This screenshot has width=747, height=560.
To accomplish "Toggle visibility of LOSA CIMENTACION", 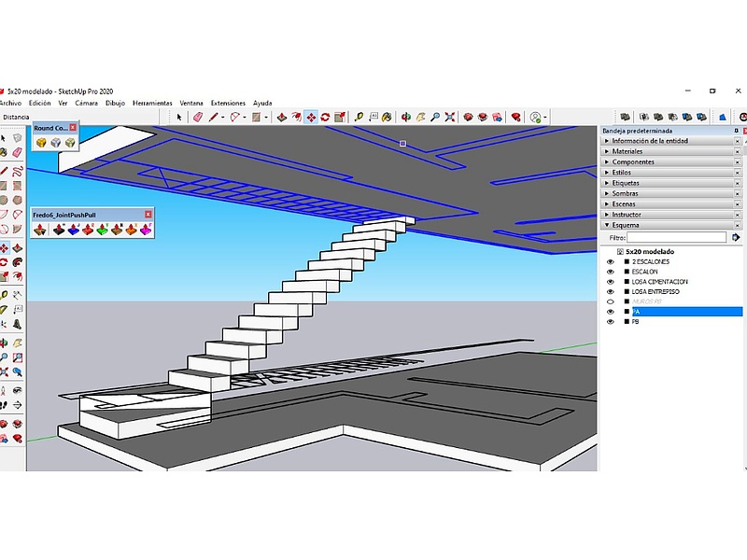I will 611,282.
